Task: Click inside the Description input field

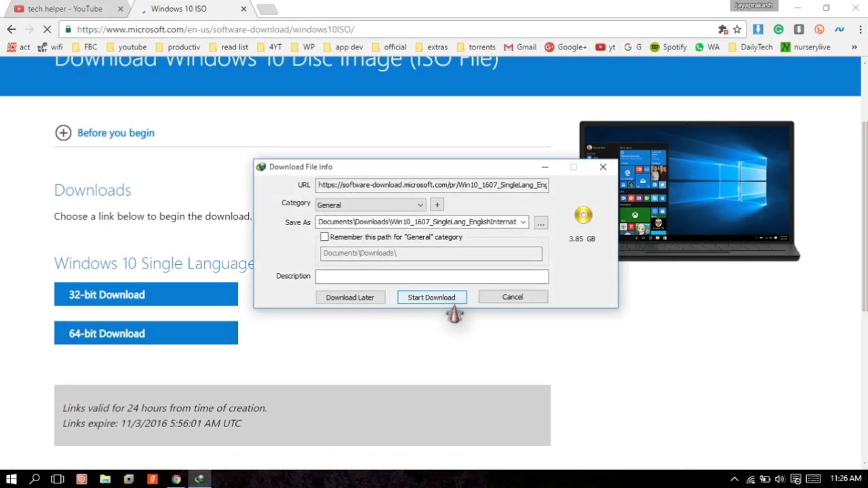Action: (432, 276)
